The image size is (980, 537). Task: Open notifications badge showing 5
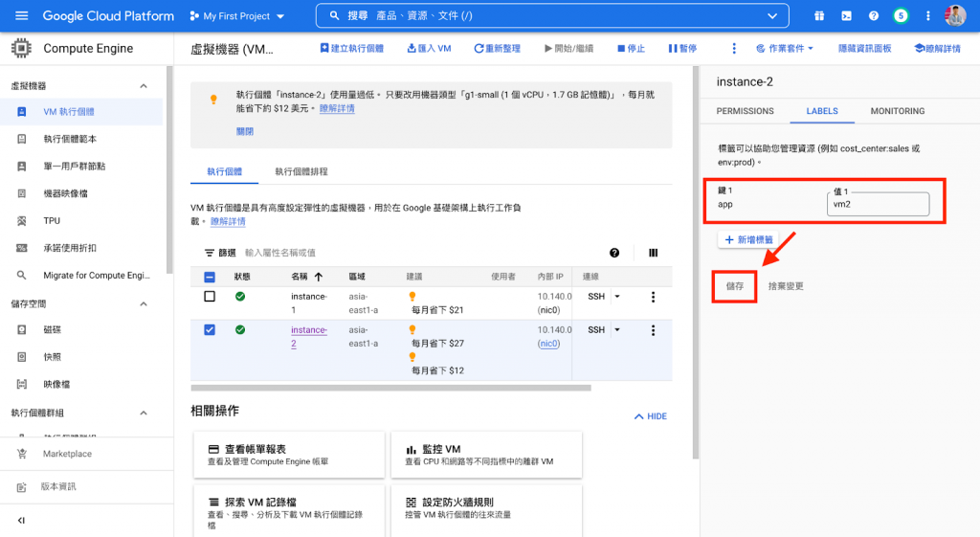901,15
